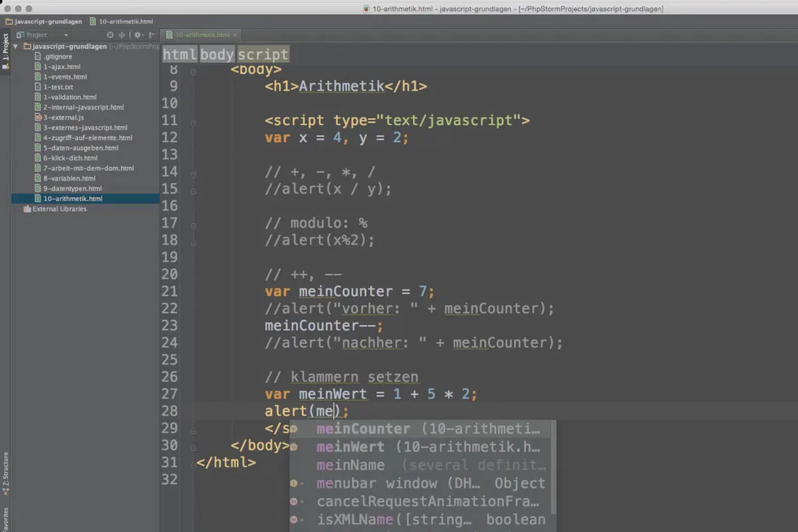This screenshot has width=798, height=532.
Task: Click the text file icon beside 1-test.txt
Action: (38, 87)
